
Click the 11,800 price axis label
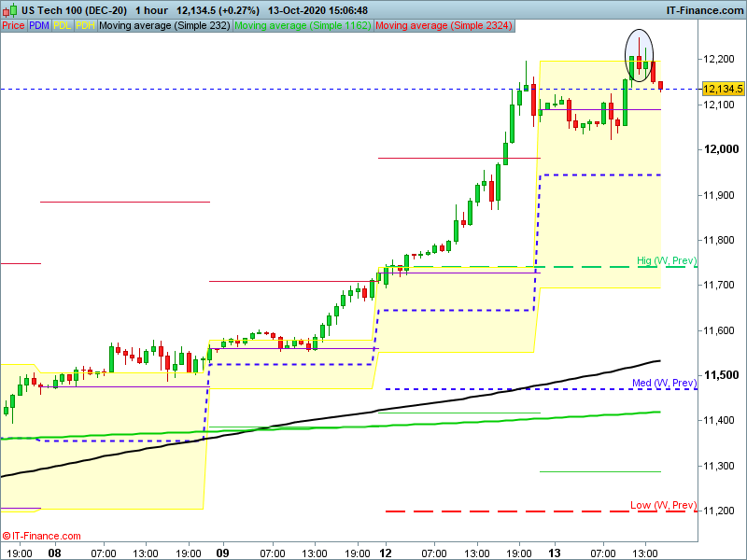pos(719,240)
